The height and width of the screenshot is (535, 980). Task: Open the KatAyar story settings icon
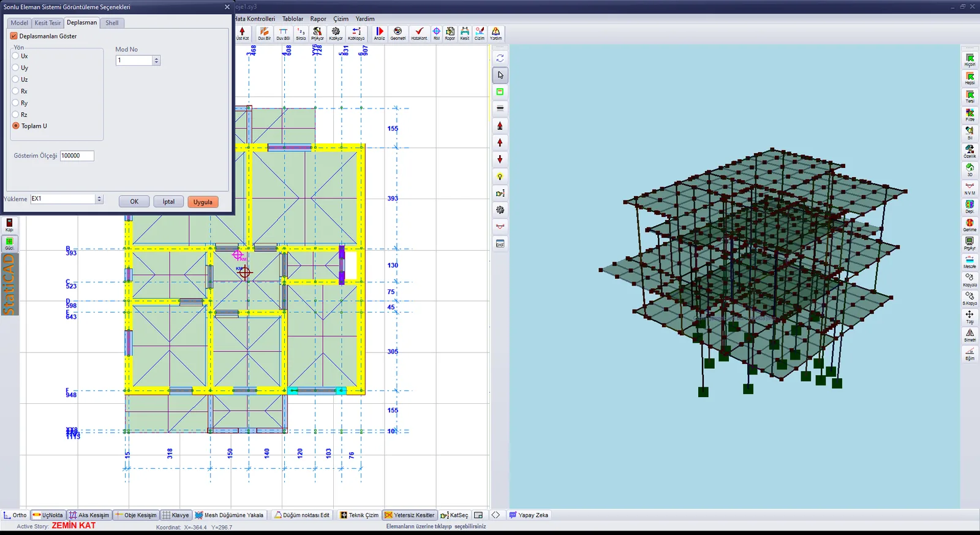click(336, 33)
